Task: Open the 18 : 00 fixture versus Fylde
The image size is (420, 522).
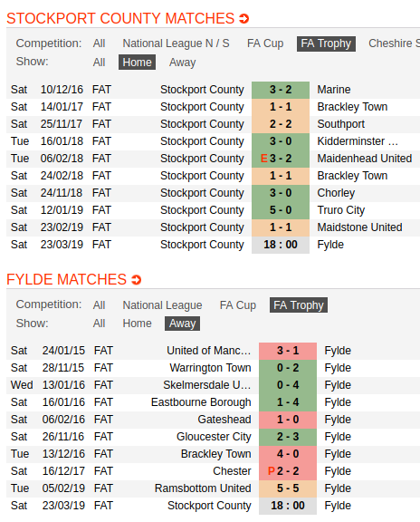Action: click(281, 245)
